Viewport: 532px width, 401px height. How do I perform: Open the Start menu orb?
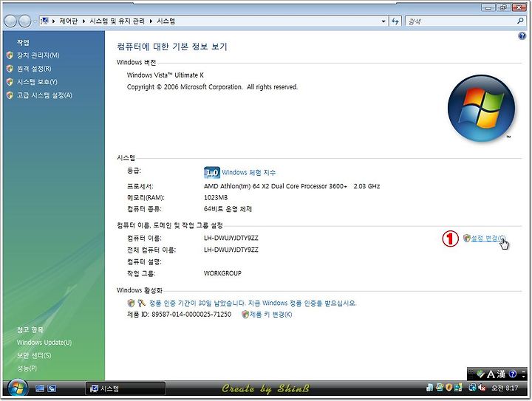click(18, 388)
